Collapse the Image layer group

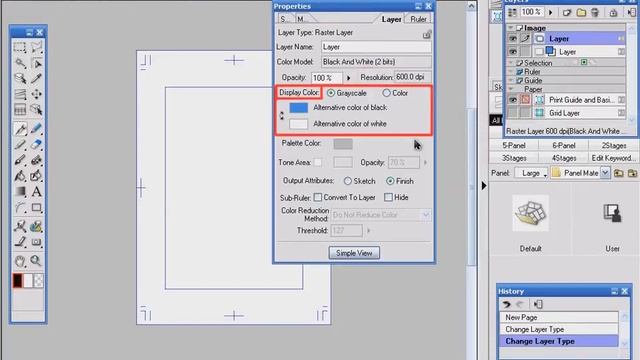pos(511,28)
